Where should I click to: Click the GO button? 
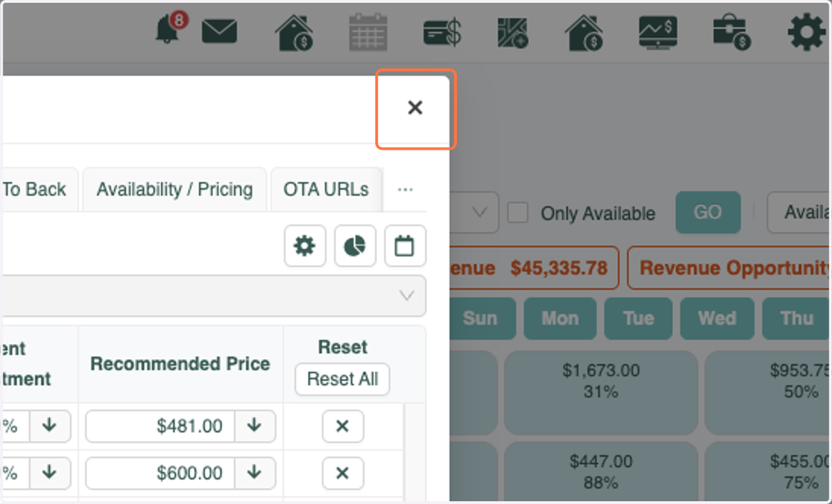tap(708, 212)
